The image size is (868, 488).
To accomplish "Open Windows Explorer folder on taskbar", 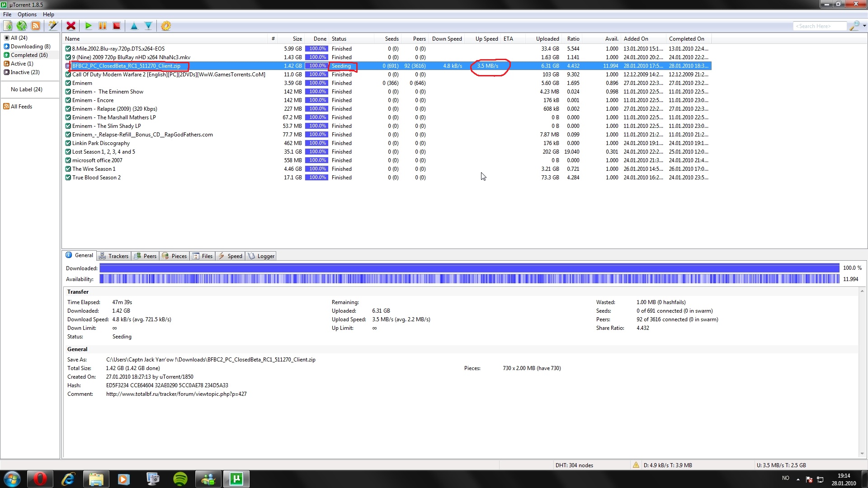I will pyautogui.click(x=96, y=479).
